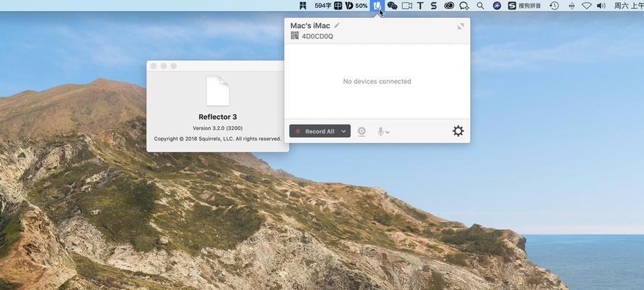Open the Record All dropdown arrow

tap(344, 131)
